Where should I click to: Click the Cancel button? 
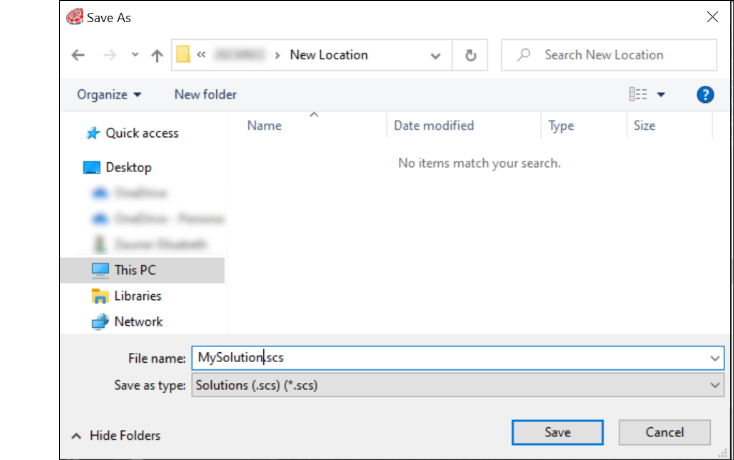coord(664,432)
